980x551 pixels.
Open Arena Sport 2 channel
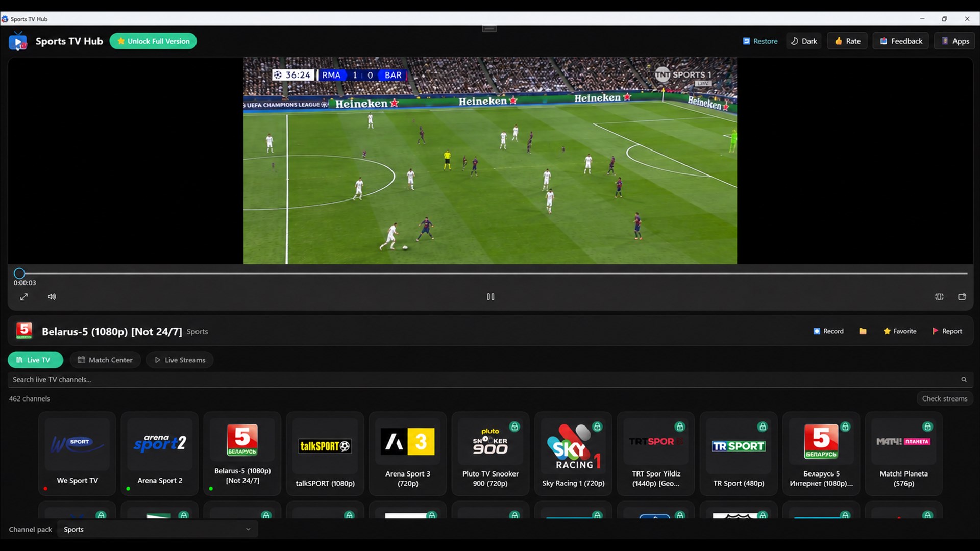tap(160, 454)
